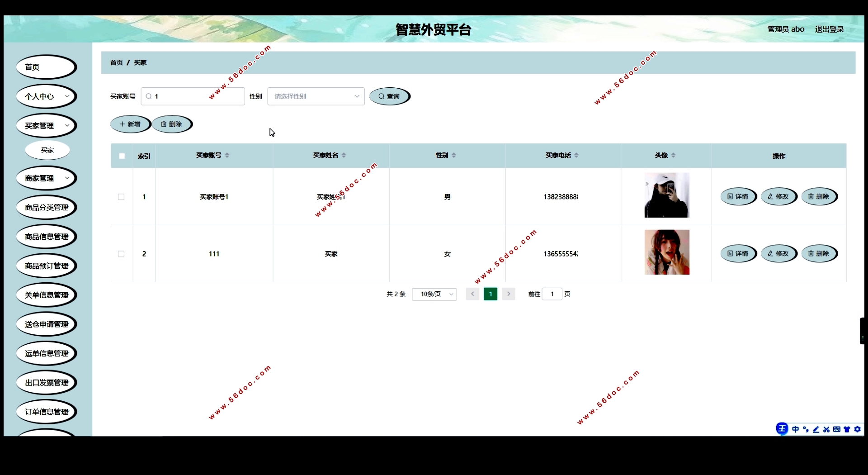Sort table by 买家姓名 column arrows
Screen dimensions: 868x475
pyautogui.click(x=344, y=155)
